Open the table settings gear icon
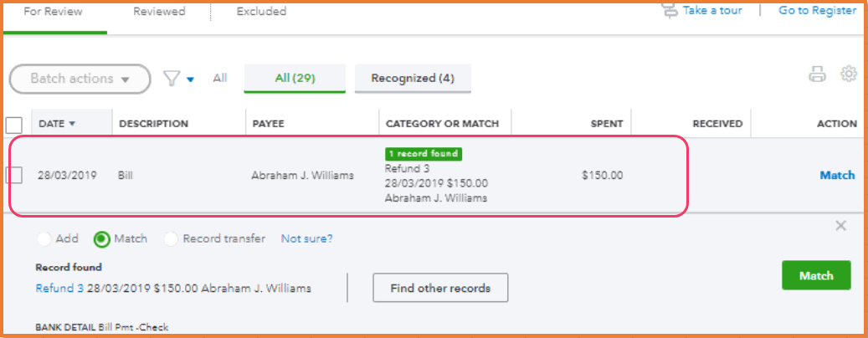 [849, 74]
